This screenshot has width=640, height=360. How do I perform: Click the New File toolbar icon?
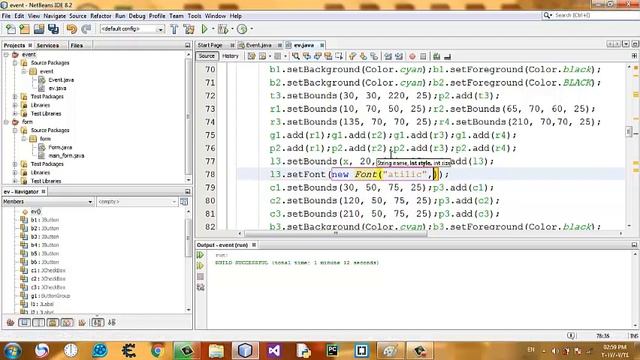click(11, 29)
